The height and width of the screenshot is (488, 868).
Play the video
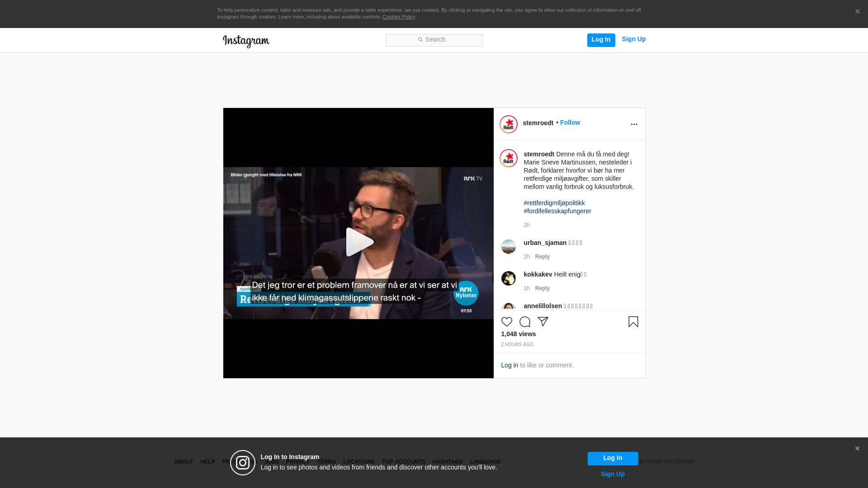tap(359, 243)
